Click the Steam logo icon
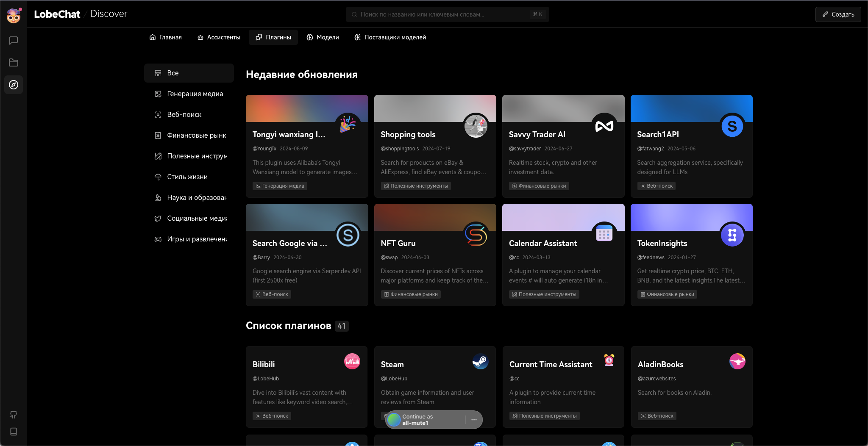This screenshot has height=446, width=868. click(481, 361)
